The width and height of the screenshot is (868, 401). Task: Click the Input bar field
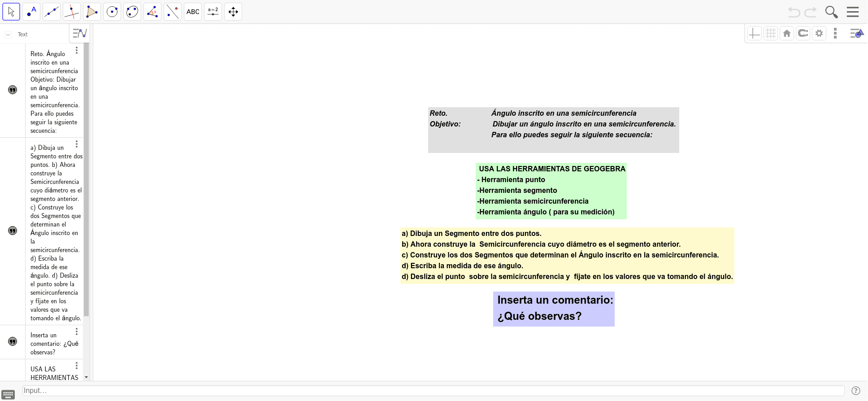[x=433, y=391]
